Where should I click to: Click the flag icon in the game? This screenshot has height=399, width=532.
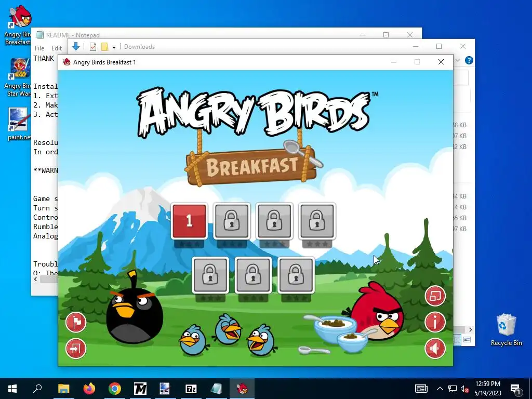76,322
